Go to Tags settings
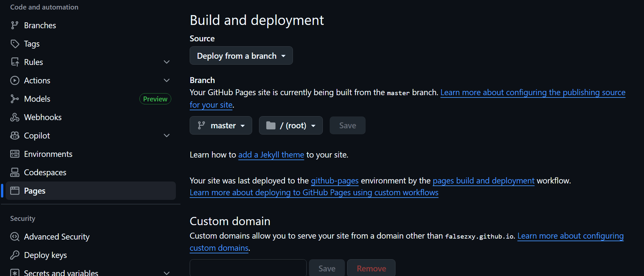Image resolution: width=644 pixels, height=276 pixels. [91, 44]
